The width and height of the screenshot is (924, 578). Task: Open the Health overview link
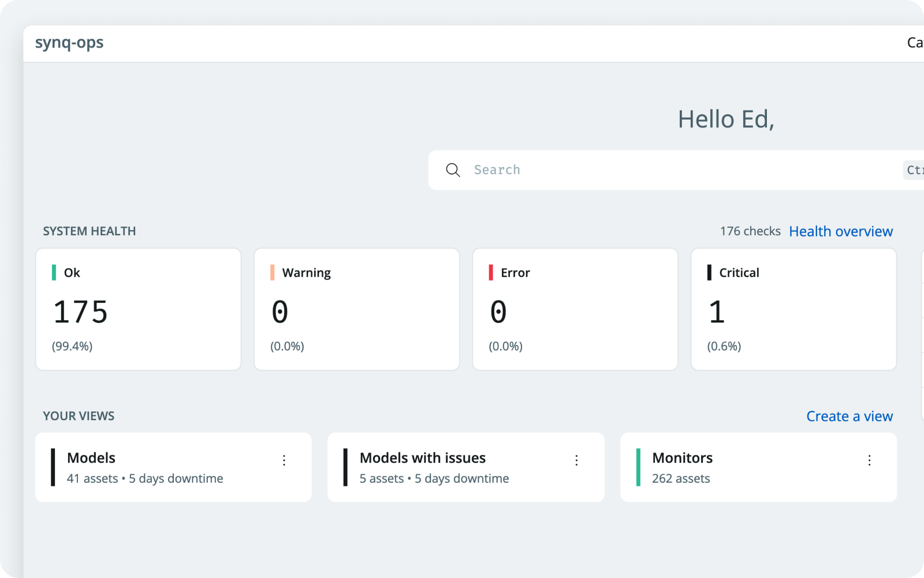tap(841, 231)
